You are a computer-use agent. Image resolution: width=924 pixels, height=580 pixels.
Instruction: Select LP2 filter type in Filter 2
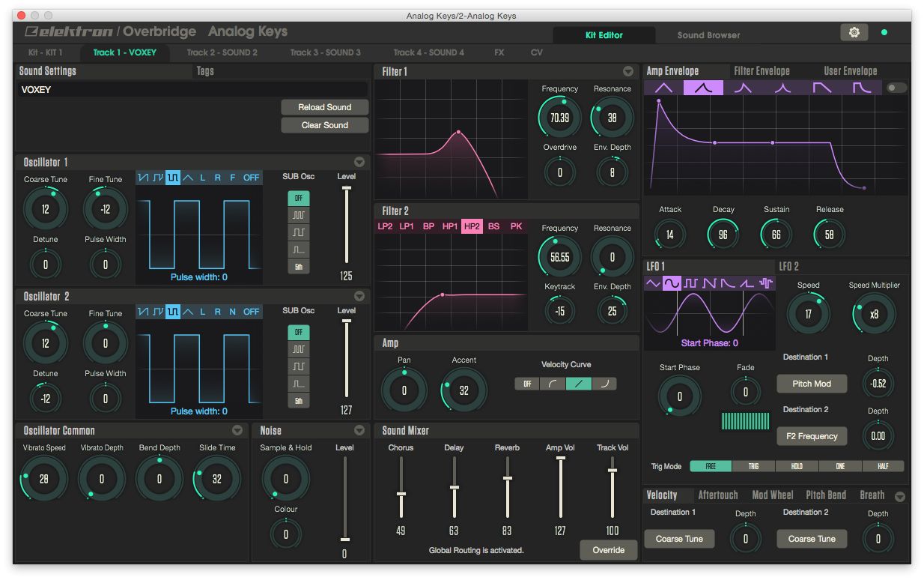tap(385, 226)
